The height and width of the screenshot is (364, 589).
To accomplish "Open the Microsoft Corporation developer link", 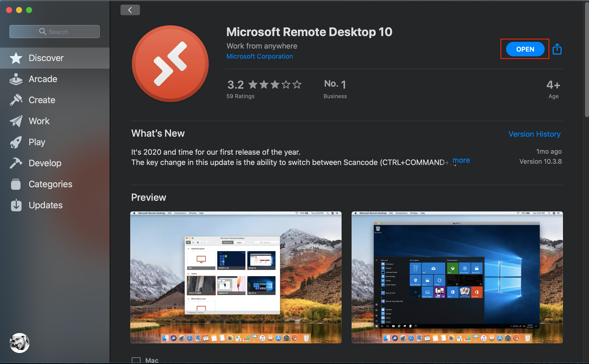I will tap(260, 56).
